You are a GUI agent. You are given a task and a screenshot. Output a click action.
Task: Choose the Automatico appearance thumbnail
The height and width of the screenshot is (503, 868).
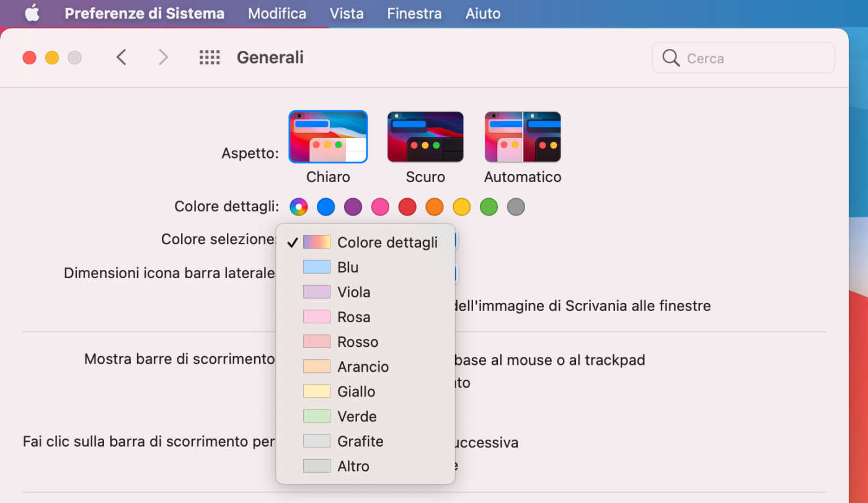click(523, 137)
